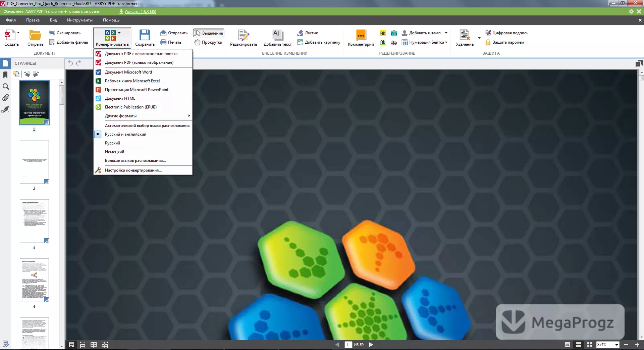The width and height of the screenshot is (644, 350).
Task: Open Настройки конвертирования settings
Action: [x=143, y=170]
